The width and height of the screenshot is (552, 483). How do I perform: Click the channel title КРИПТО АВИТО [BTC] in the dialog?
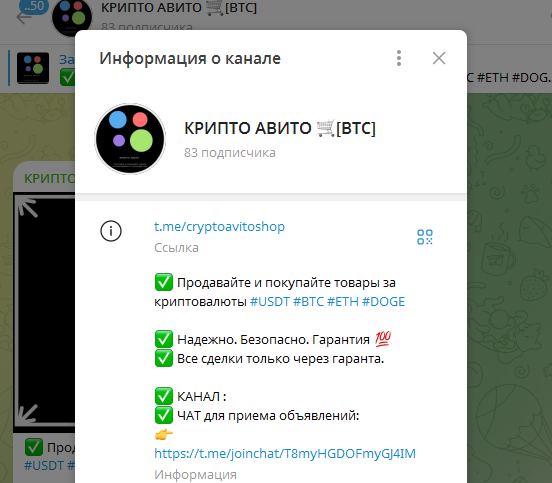click(280, 128)
